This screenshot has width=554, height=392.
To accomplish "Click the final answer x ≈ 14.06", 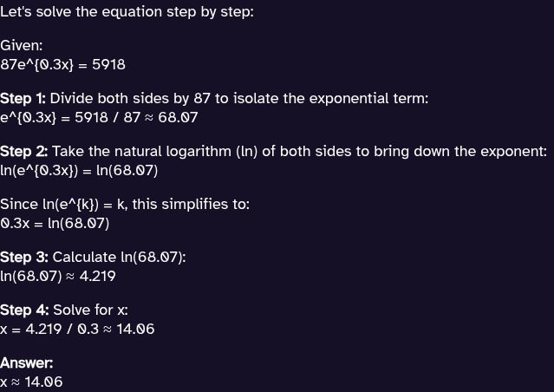I will 31,382.
